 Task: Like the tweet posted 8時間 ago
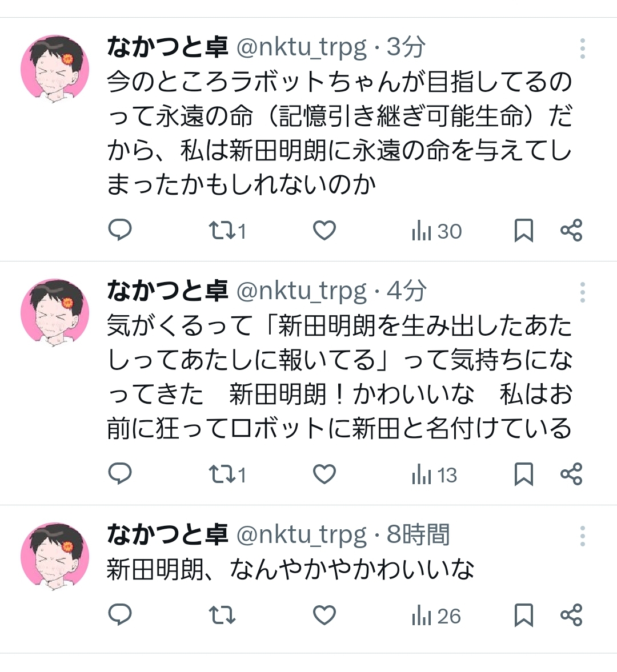(324, 615)
